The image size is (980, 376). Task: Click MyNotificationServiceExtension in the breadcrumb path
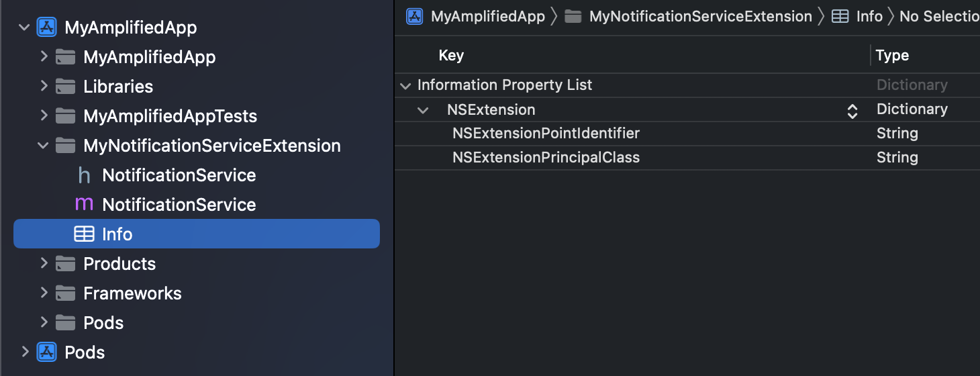(x=700, y=17)
